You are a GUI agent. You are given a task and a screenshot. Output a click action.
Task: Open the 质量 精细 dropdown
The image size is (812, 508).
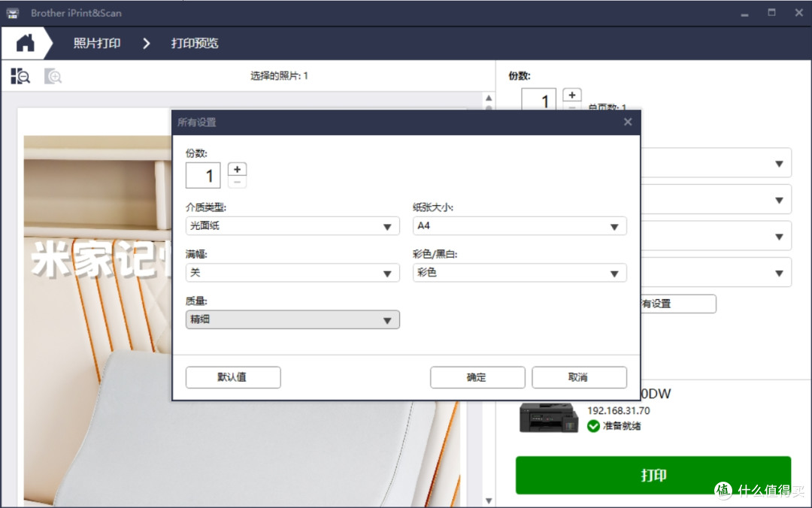[x=292, y=319]
